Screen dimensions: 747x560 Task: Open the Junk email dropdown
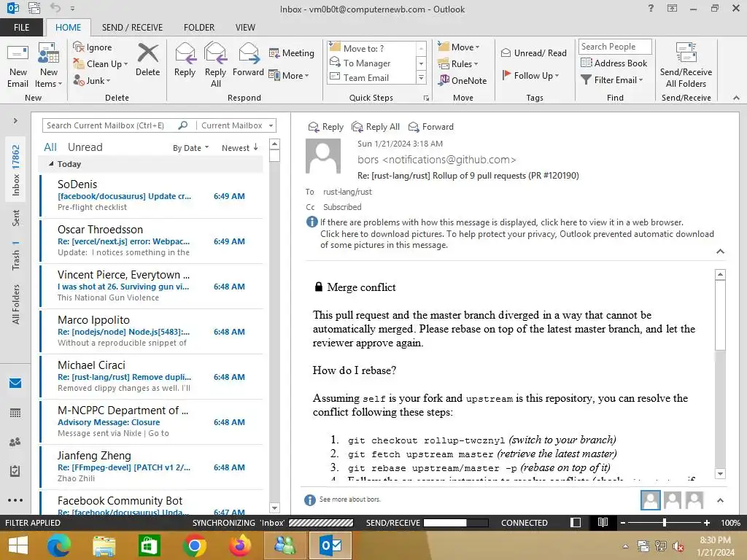coord(92,80)
